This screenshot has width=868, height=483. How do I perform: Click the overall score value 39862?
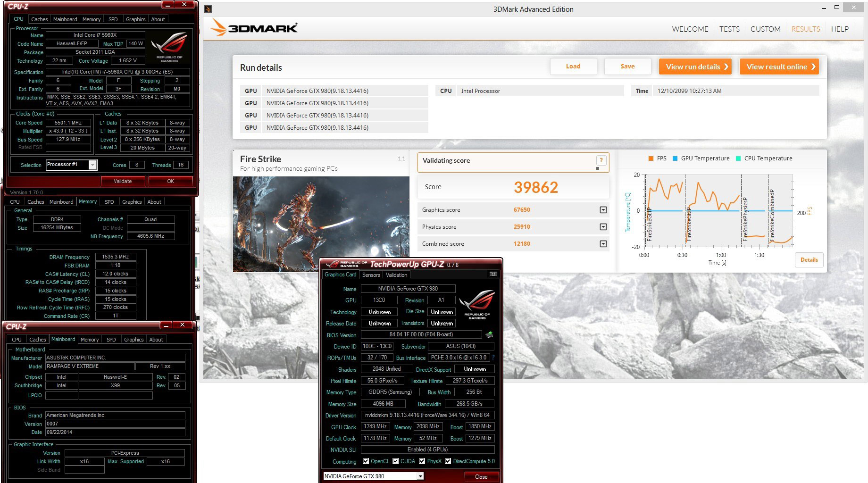coord(536,187)
